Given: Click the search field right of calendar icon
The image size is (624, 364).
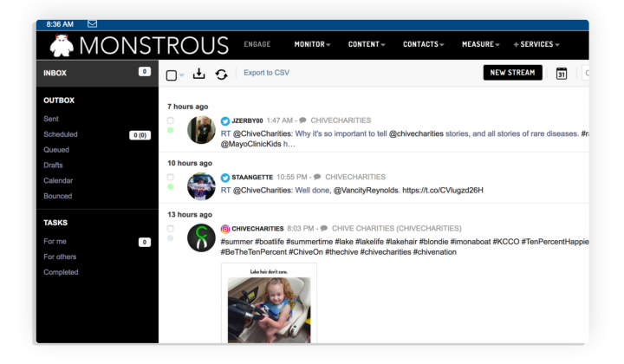Looking at the screenshot, I should [585, 73].
